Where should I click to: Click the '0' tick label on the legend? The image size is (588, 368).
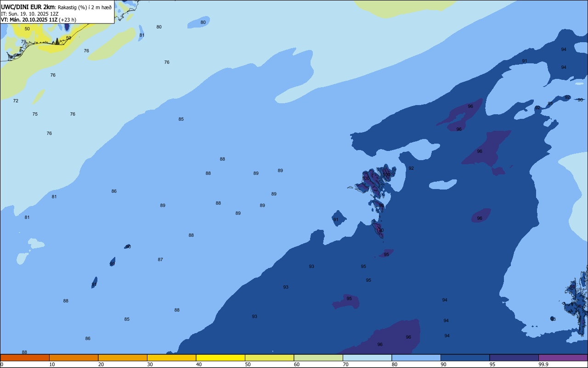pyautogui.click(x=2, y=364)
